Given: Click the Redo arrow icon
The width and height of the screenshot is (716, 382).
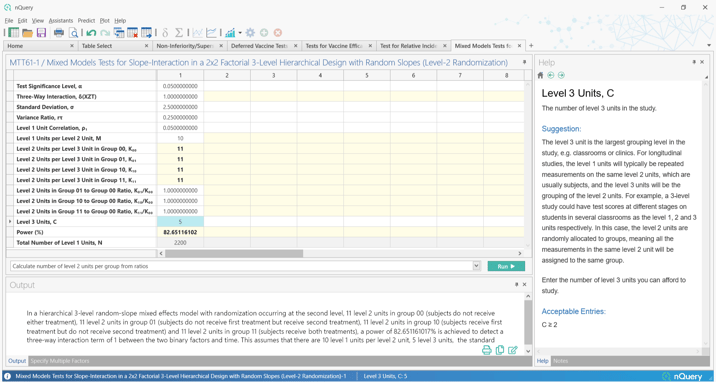Looking at the screenshot, I should point(105,32).
